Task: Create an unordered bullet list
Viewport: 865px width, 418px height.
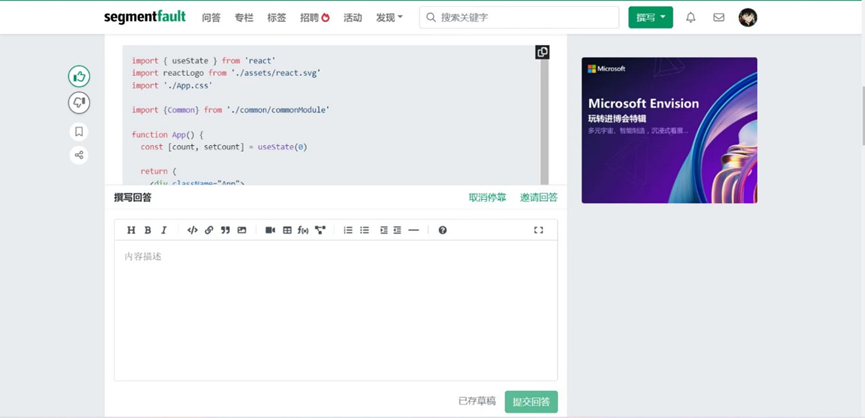Action: click(365, 230)
